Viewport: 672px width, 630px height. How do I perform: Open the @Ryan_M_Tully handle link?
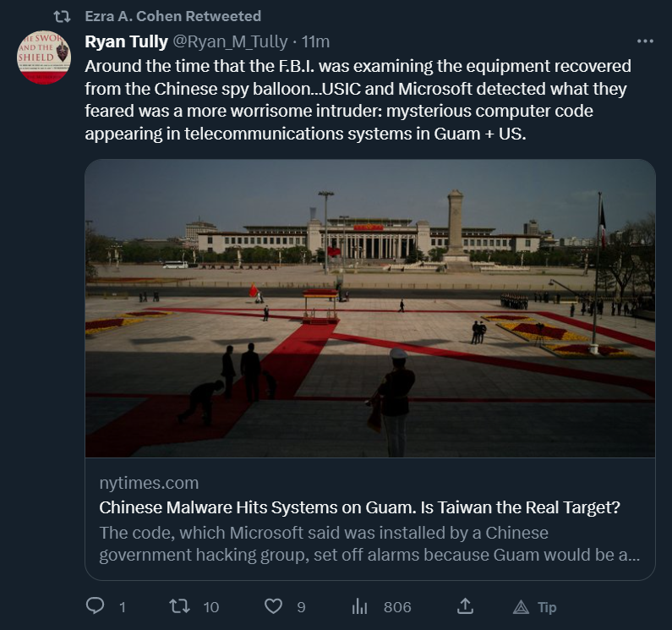[228, 41]
